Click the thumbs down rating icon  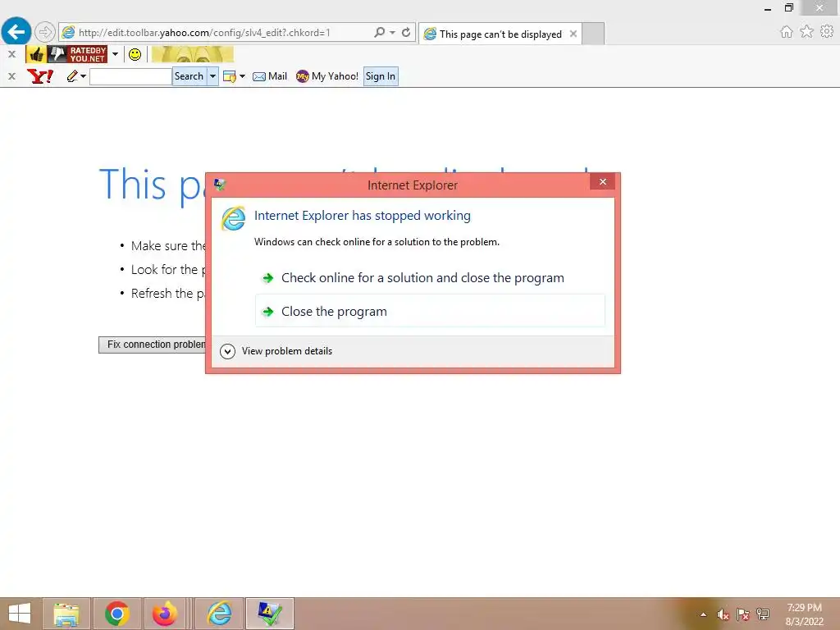click(57, 54)
